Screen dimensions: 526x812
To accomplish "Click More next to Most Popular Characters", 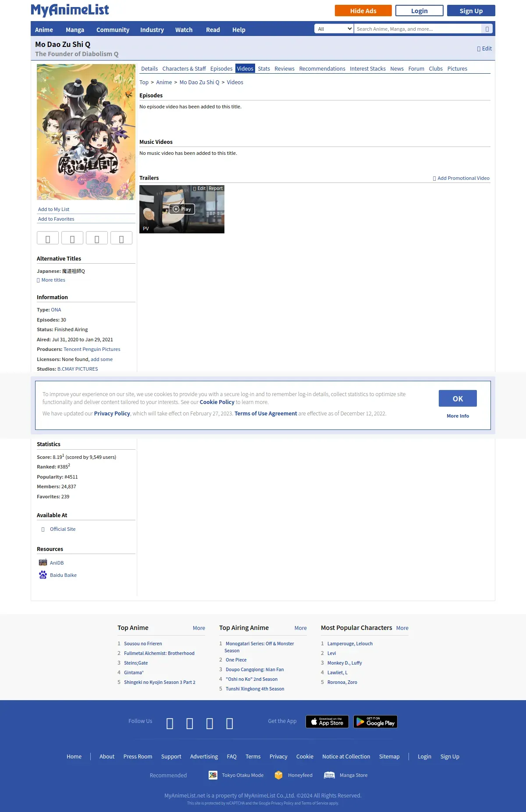I will click(x=402, y=628).
